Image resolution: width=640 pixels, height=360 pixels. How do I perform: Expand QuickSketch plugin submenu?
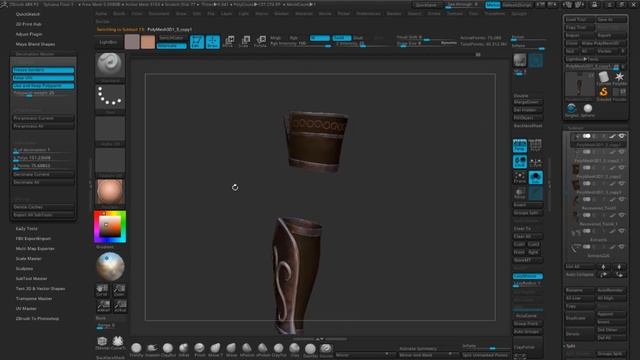(x=28, y=14)
